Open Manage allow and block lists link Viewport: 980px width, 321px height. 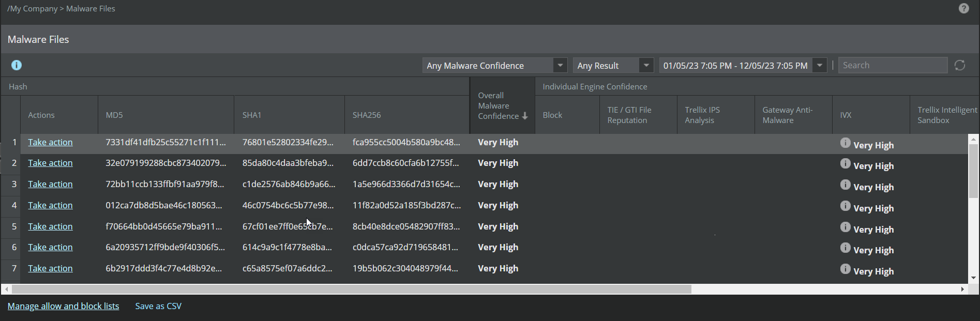pos(63,306)
